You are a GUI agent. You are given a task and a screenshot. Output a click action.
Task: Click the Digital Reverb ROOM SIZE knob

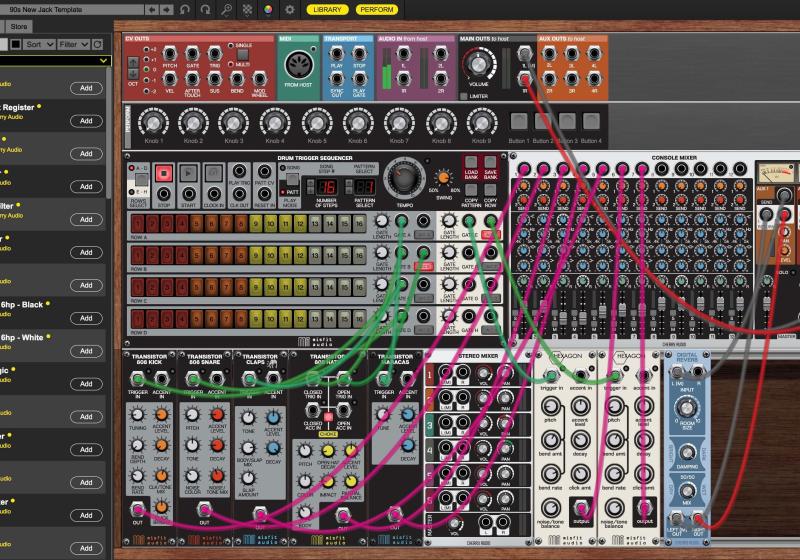pos(687,408)
